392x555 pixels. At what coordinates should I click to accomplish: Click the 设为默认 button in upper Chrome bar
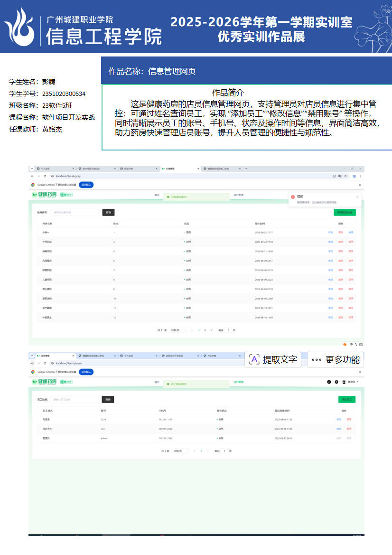87,184
